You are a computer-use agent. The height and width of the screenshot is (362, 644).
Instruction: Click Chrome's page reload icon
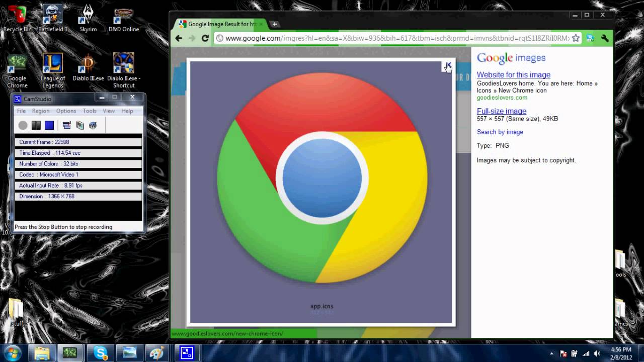tap(205, 38)
